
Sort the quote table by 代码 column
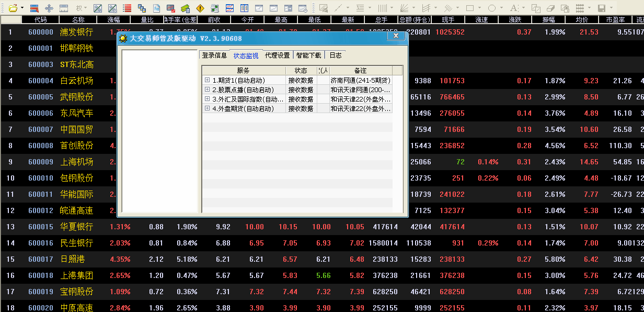[x=40, y=19]
